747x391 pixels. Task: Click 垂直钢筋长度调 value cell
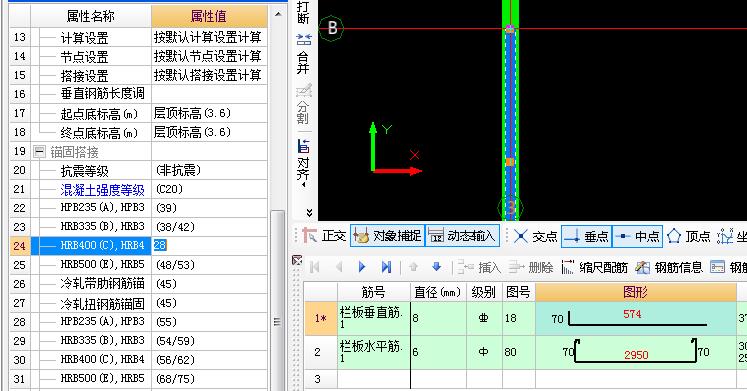click(x=209, y=94)
